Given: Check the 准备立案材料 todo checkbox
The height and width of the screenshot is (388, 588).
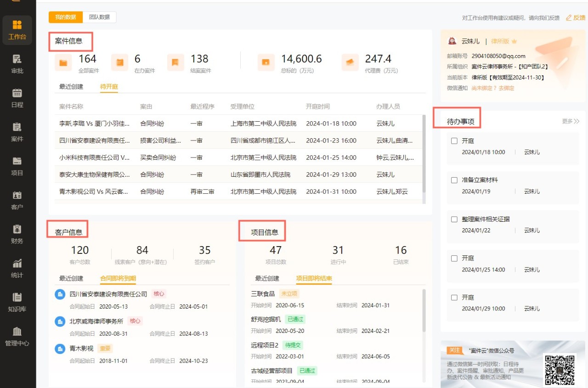Looking at the screenshot, I should point(454,180).
